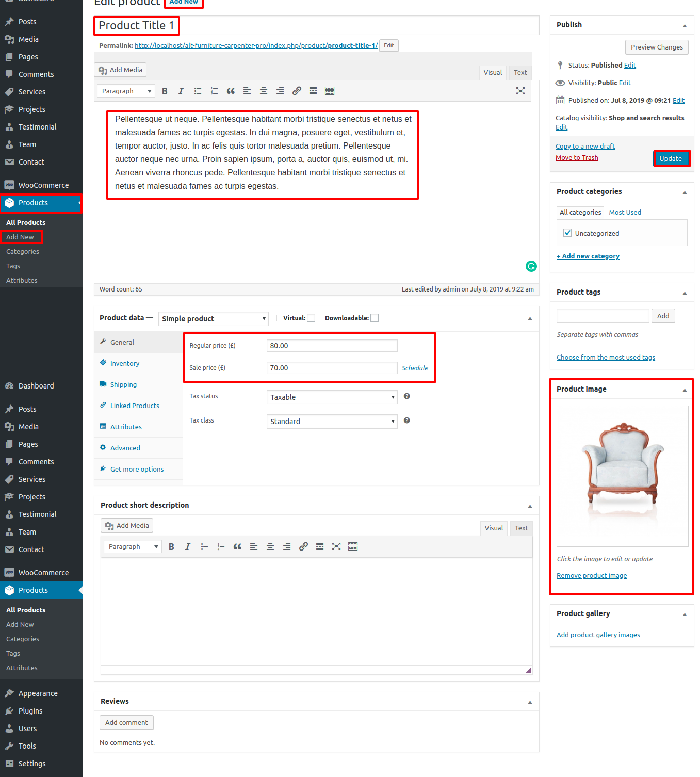The image size is (700, 777).
Task: Collapse the Publish panel
Action: coord(685,25)
